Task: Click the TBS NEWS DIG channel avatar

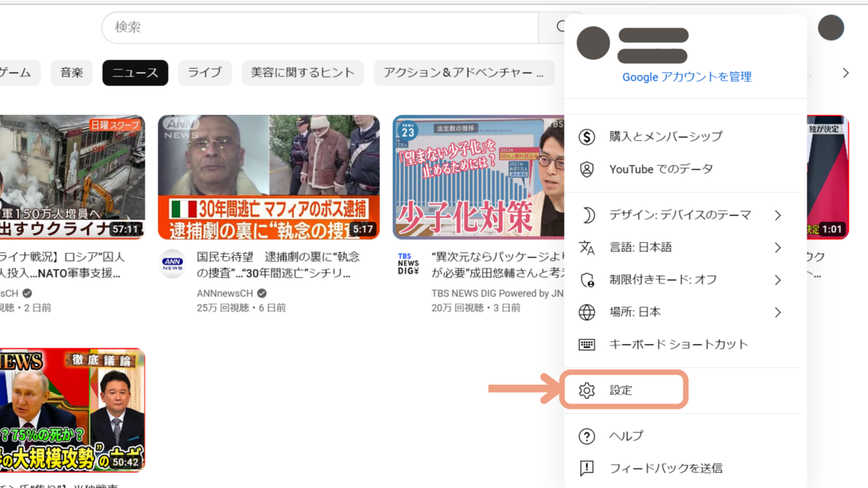Action: pos(408,263)
